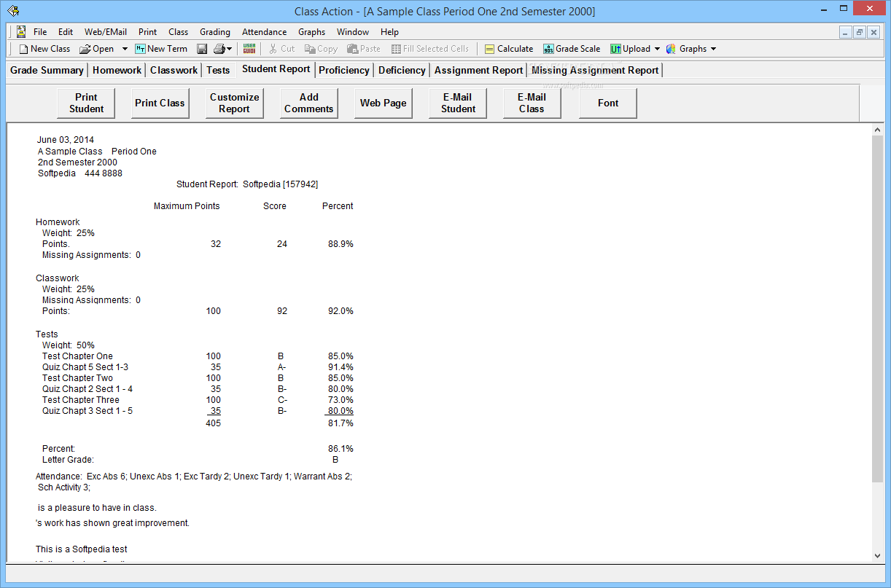Open the Window menu
This screenshot has height=588, width=891.
[x=353, y=32]
